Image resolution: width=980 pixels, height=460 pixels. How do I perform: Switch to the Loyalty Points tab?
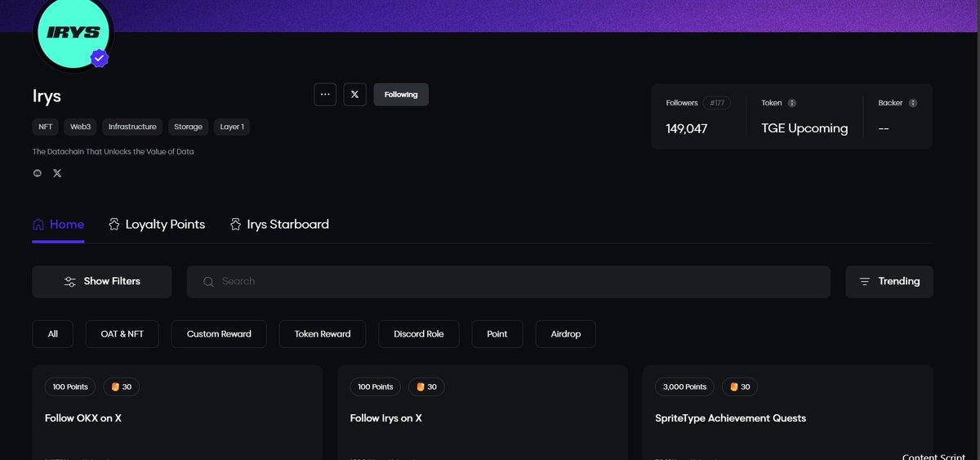[x=157, y=224]
